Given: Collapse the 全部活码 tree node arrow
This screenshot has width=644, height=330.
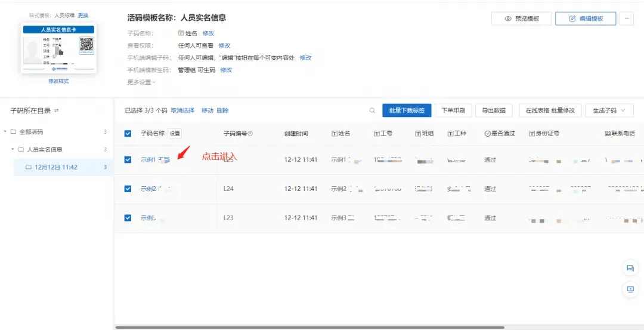Looking at the screenshot, I should pyautogui.click(x=5, y=132).
